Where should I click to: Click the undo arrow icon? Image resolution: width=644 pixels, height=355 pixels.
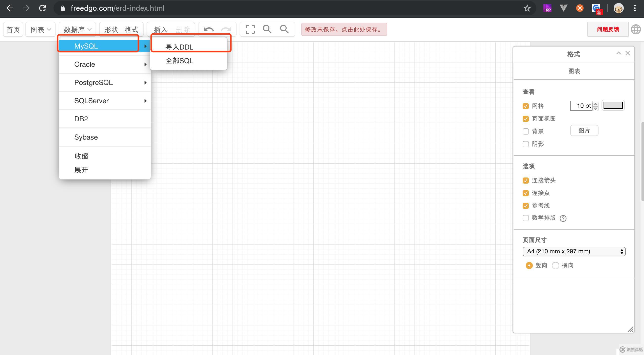209,30
